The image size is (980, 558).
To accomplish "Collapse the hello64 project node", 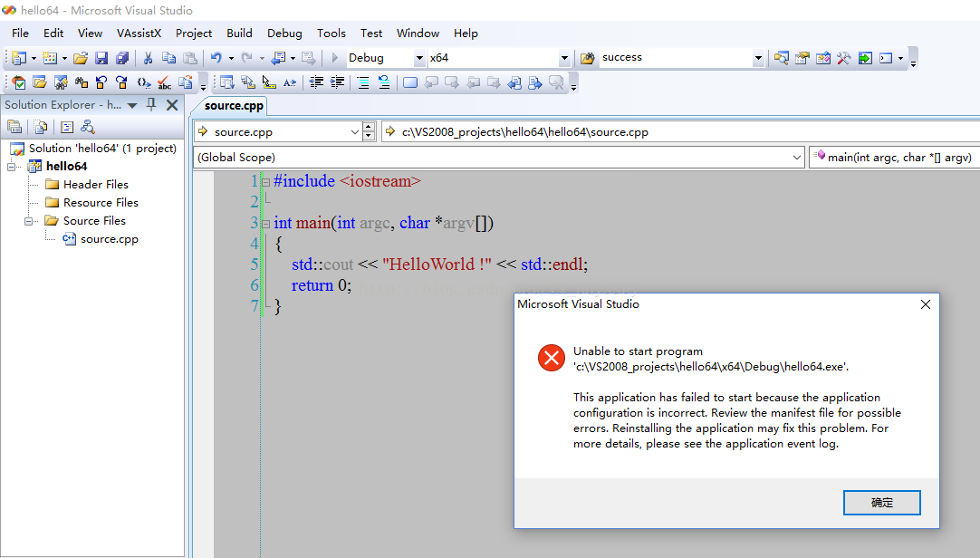I will pyautogui.click(x=11, y=166).
